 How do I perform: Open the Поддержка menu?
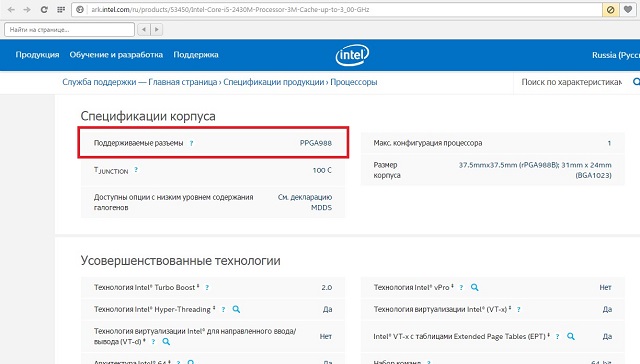[x=196, y=55]
